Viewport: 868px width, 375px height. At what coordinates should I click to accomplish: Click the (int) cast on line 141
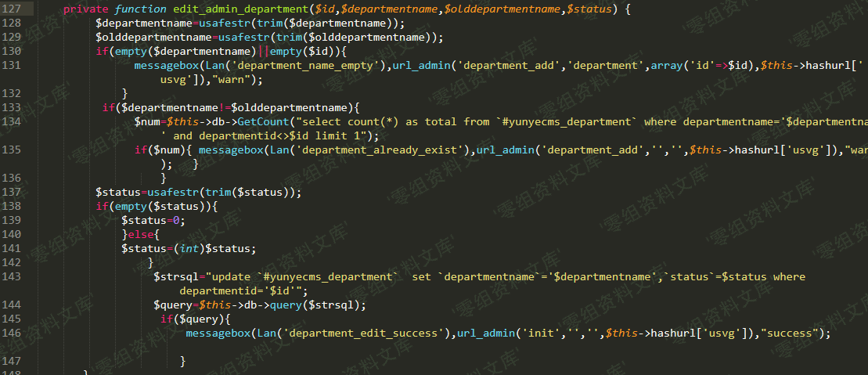(189, 248)
